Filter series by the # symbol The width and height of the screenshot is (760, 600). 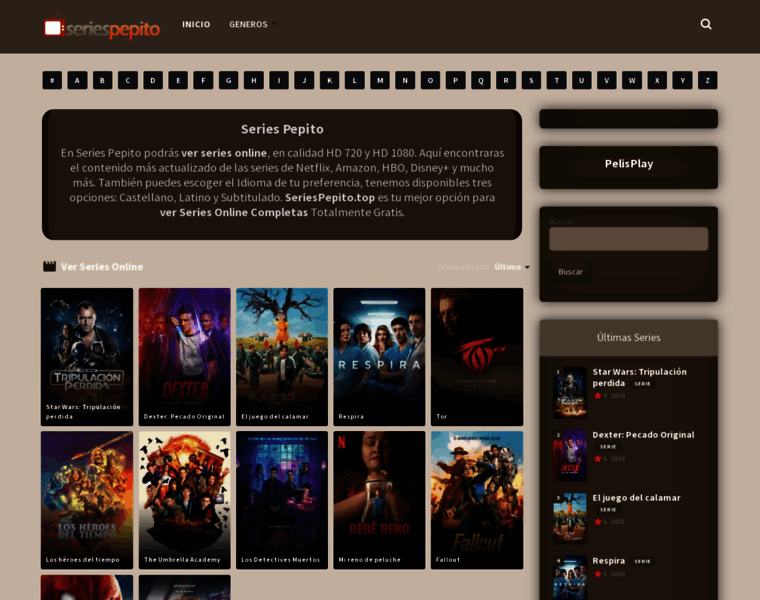coord(52,80)
